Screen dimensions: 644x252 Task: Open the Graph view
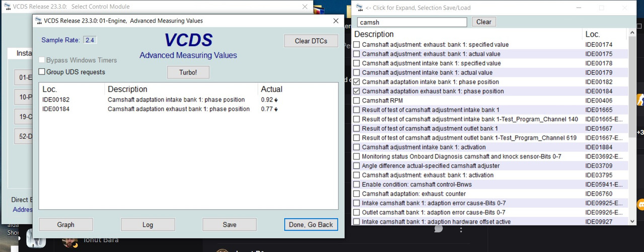(x=65, y=224)
